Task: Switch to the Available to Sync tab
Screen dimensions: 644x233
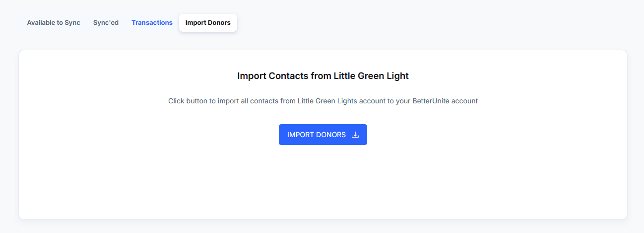Action: tap(54, 23)
